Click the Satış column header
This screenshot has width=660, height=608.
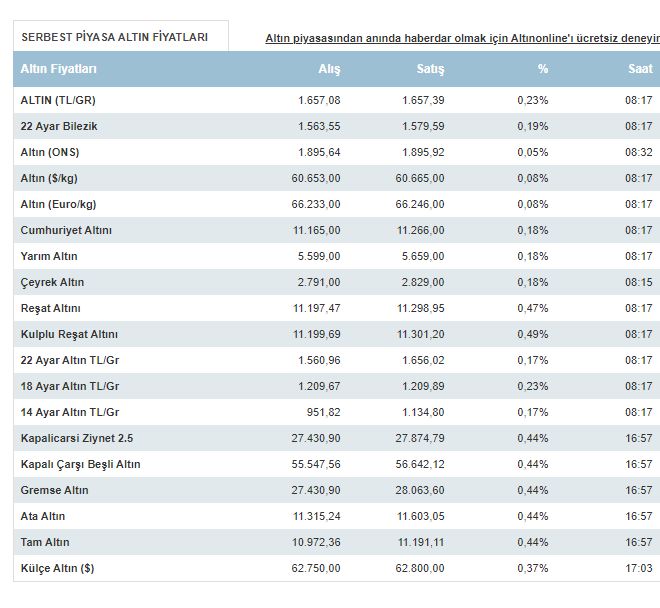click(430, 69)
